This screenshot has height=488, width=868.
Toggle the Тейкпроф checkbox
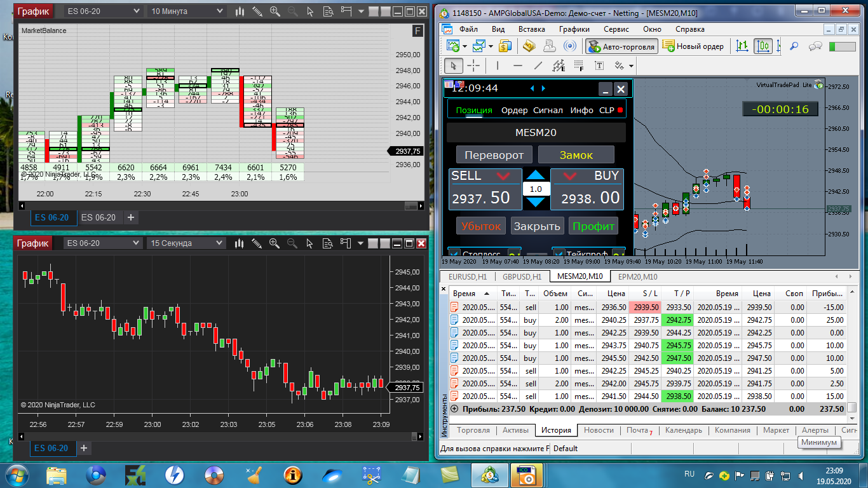[x=559, y=254]
